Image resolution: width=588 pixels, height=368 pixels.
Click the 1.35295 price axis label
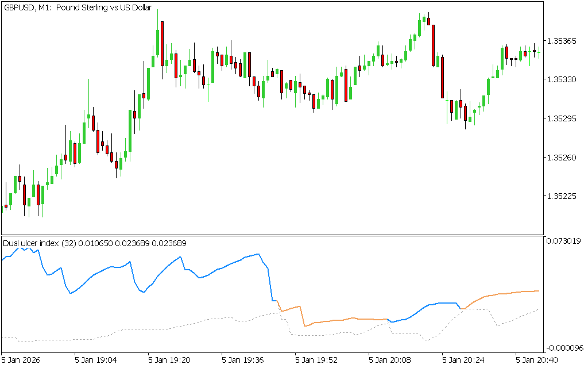pyautogui.click(x=563, y=118)
